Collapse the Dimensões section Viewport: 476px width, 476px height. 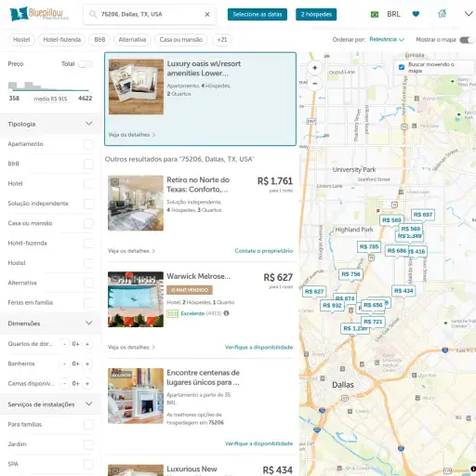[x=89, y=324]
